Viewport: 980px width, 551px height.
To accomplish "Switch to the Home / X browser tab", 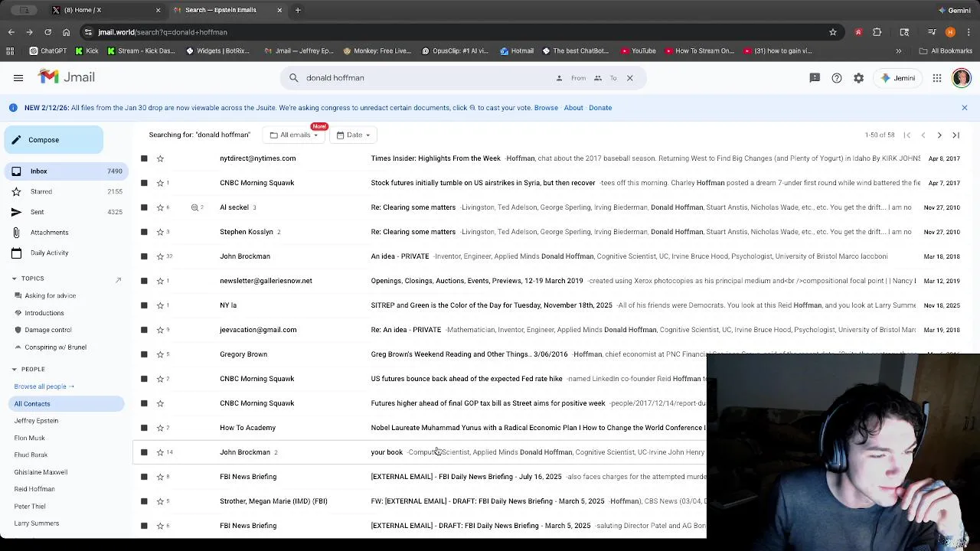I will [106, 10].
